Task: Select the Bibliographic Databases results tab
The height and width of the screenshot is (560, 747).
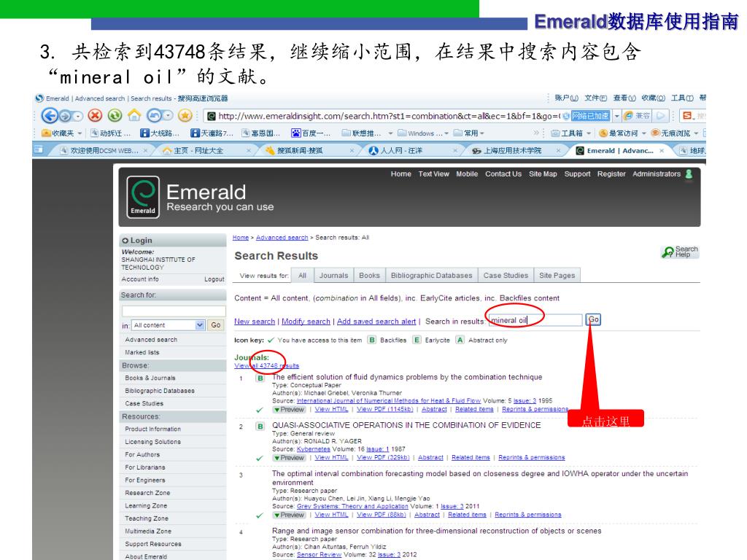Action: [x=431, y=275]
